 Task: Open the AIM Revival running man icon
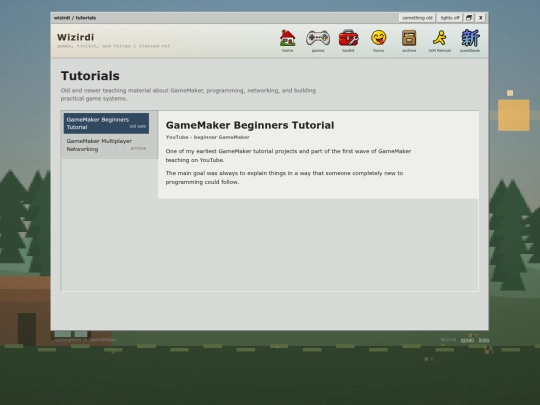pos(439,41)
